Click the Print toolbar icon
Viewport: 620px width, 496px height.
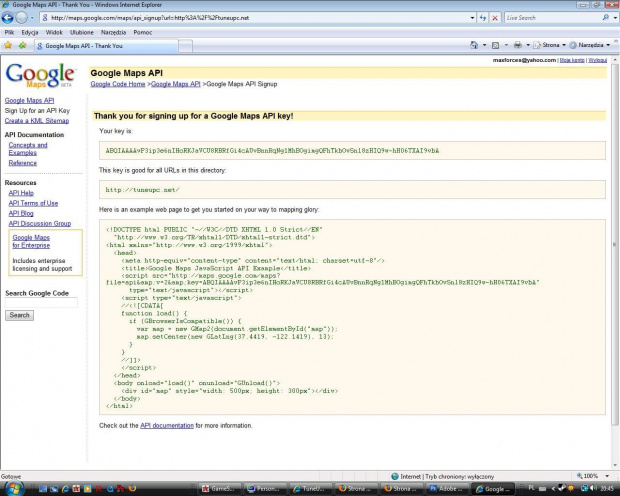tap(517, 45)
